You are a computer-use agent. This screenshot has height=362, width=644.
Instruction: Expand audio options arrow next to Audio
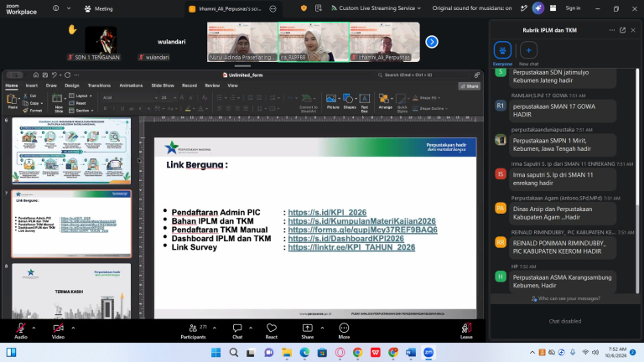tap(34, 328)
